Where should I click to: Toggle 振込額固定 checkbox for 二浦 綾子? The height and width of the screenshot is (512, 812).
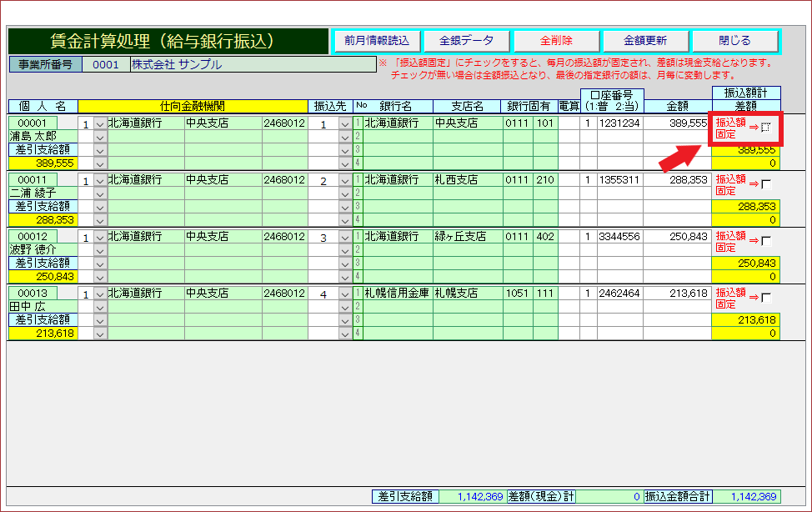[766, 184]
